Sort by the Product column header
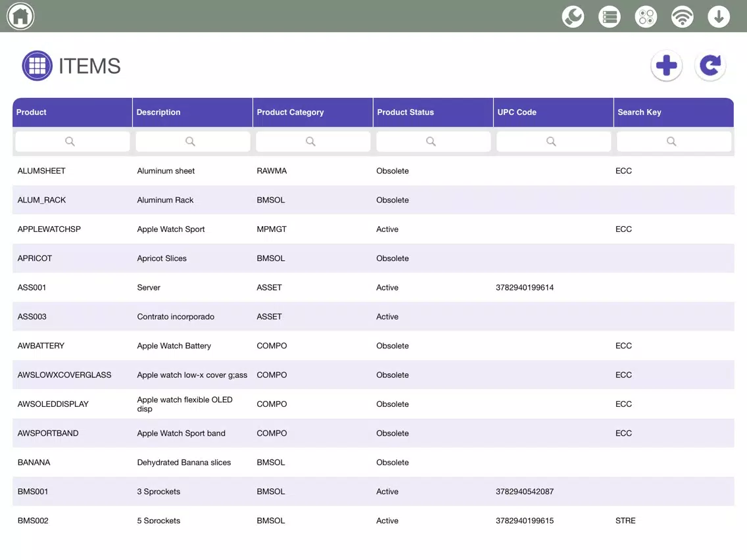Image resolution: width=747 pixels, height=560 pixels. 72,112
